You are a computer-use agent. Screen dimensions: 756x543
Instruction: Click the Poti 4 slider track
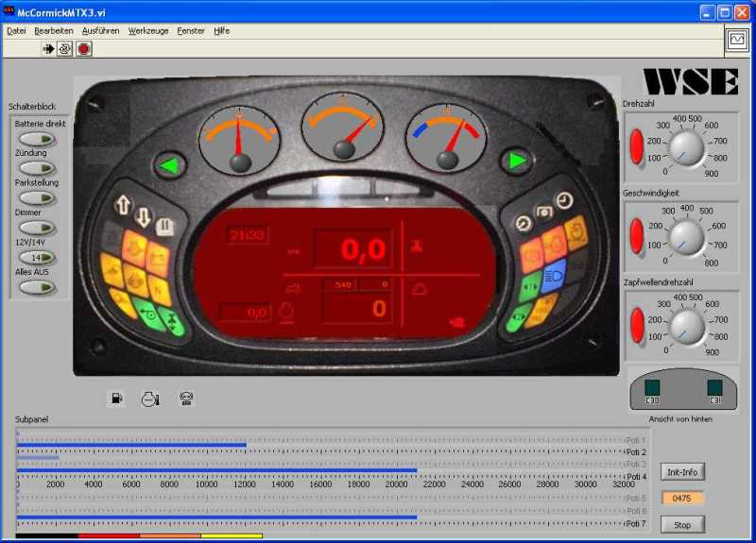pyautogui.click(x=320, y=470)
